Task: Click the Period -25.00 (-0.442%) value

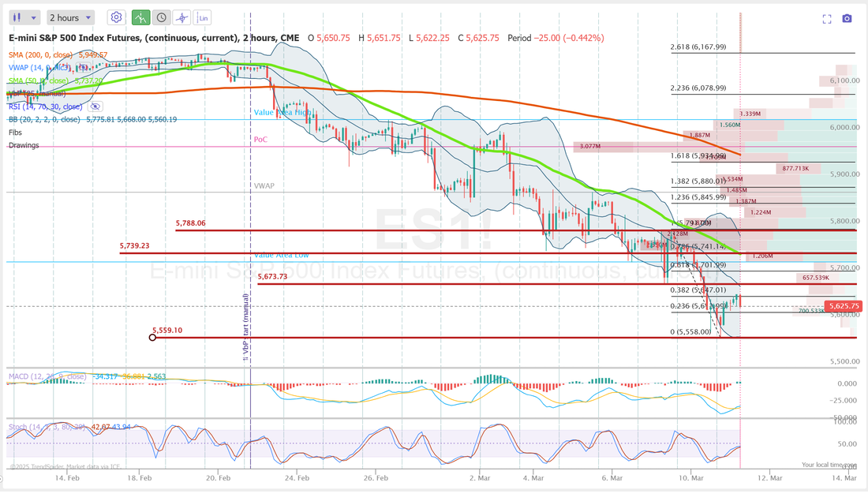Action: tap(556, 38)
